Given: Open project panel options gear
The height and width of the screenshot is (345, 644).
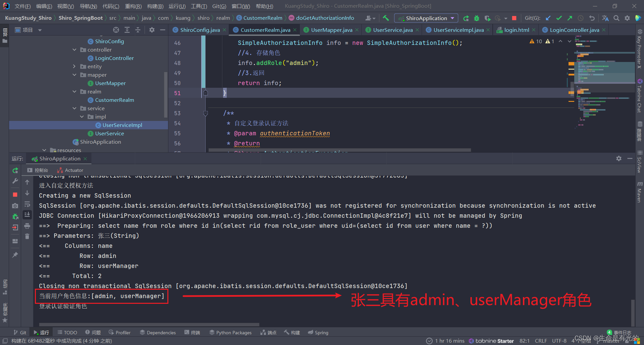Looking at the screenshot, I should pyautogui.click(x=152, y=30).
